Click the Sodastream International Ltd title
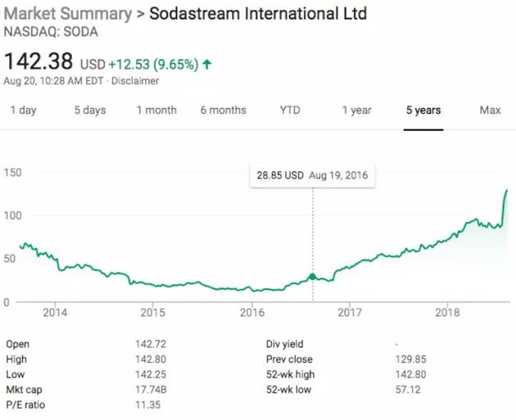 coord(258,14)
